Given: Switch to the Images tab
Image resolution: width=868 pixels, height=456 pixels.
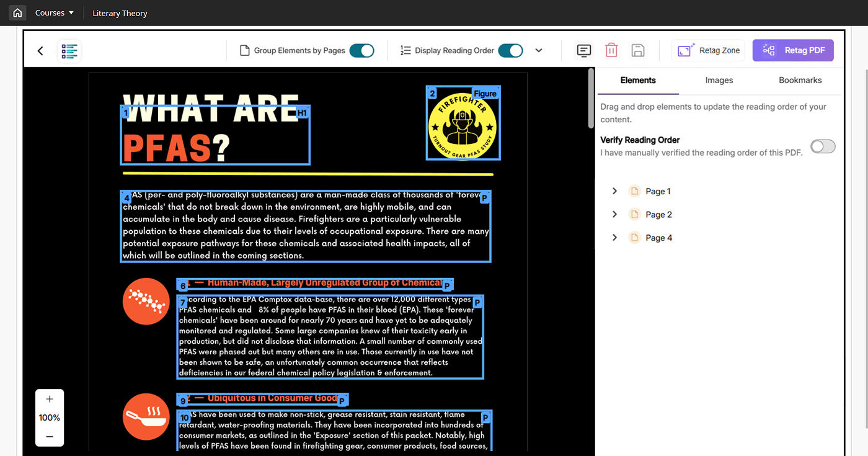Looking at the screenshot, I should (719, 80).
